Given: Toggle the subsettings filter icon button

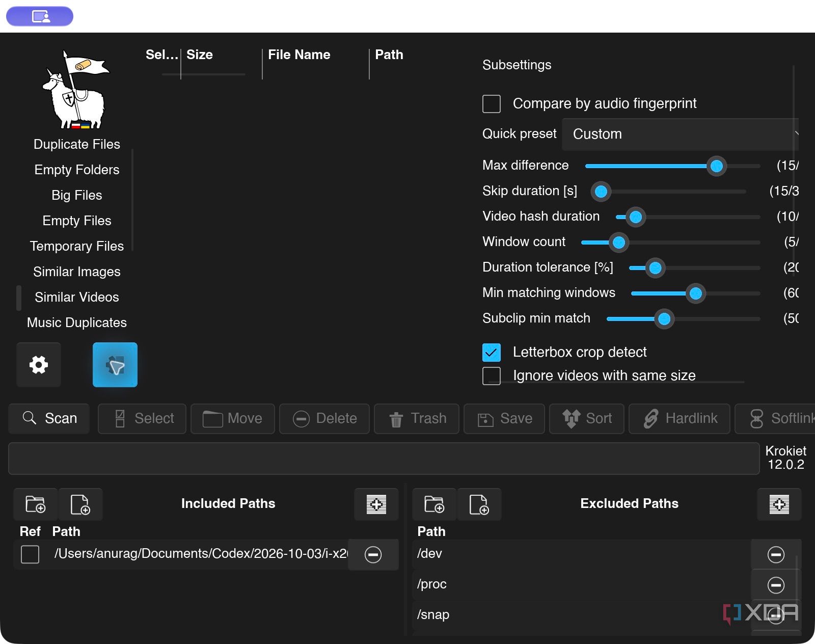Looking at the screenshot, I should [115, 365].
